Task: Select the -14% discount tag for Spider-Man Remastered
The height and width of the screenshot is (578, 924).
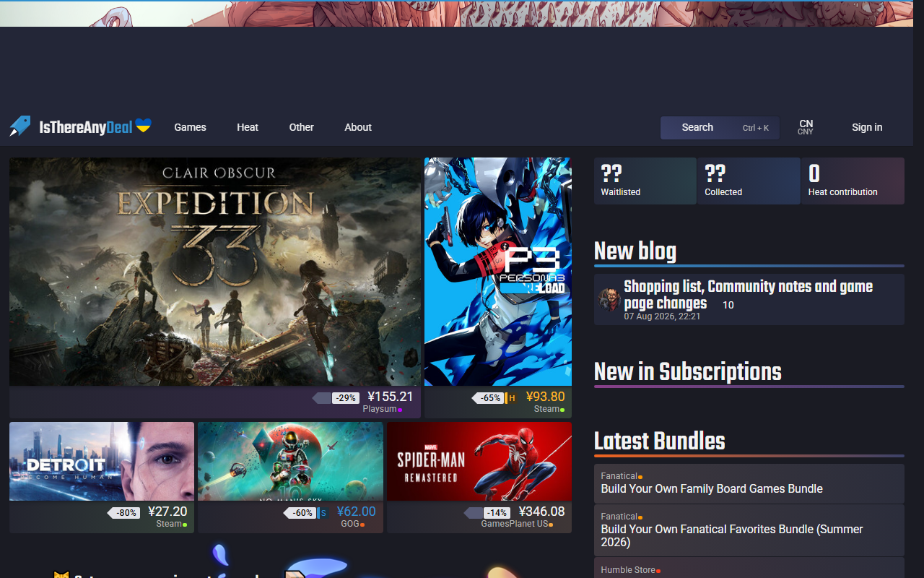Action: pos(497,513)
